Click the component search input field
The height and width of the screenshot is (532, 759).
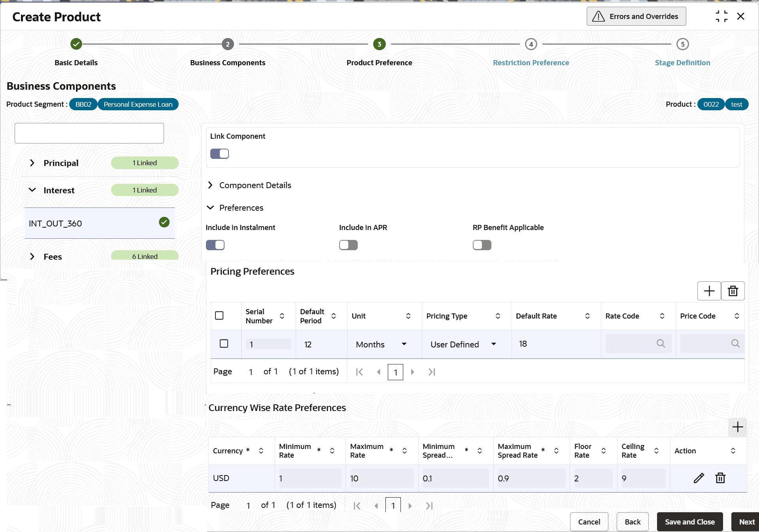[89, 133]
